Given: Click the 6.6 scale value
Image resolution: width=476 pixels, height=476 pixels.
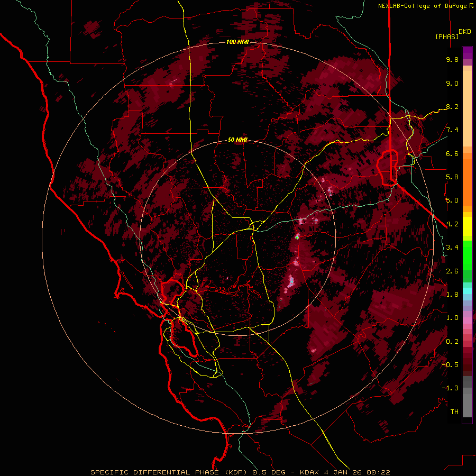Looking at the screenshot, I should tap(452, 153).
